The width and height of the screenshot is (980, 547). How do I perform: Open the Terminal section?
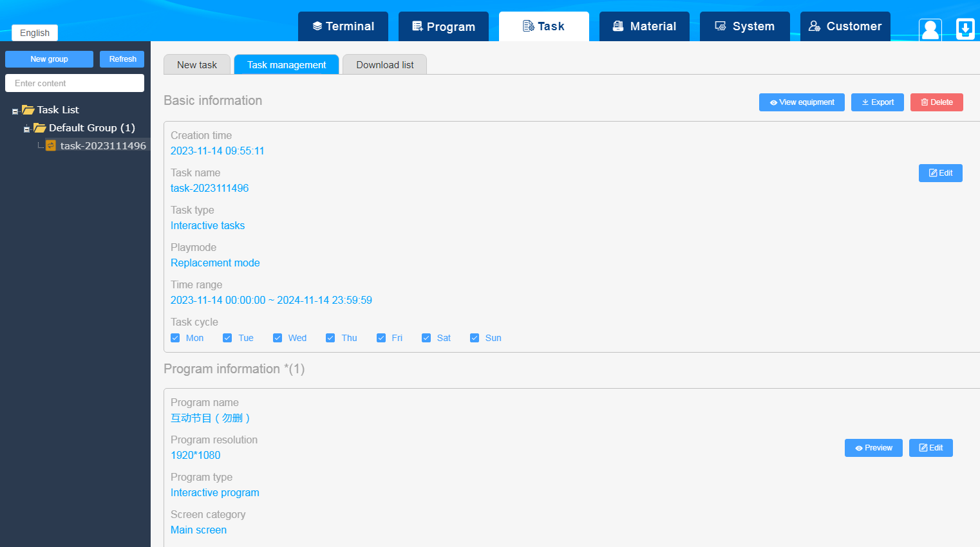(343, 26)
